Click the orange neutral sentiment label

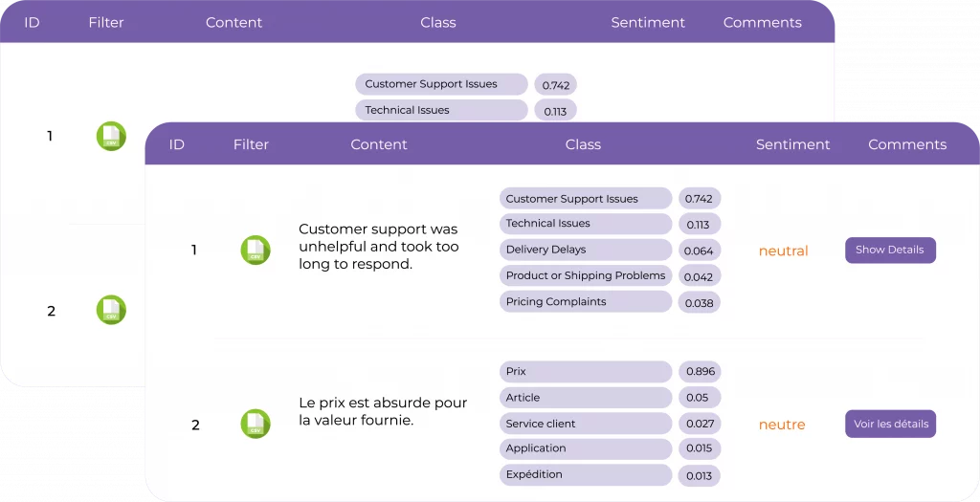pyautogui.click(x=783, y=251)
